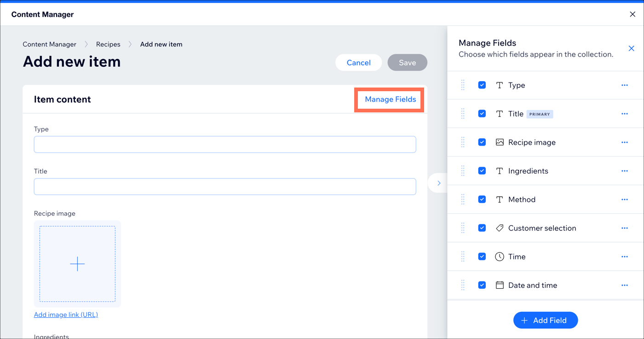Viewport: 644px width, 339px height.
Task: Grab the drag handle of Recipe image field
Action: [x=463, y=142]
